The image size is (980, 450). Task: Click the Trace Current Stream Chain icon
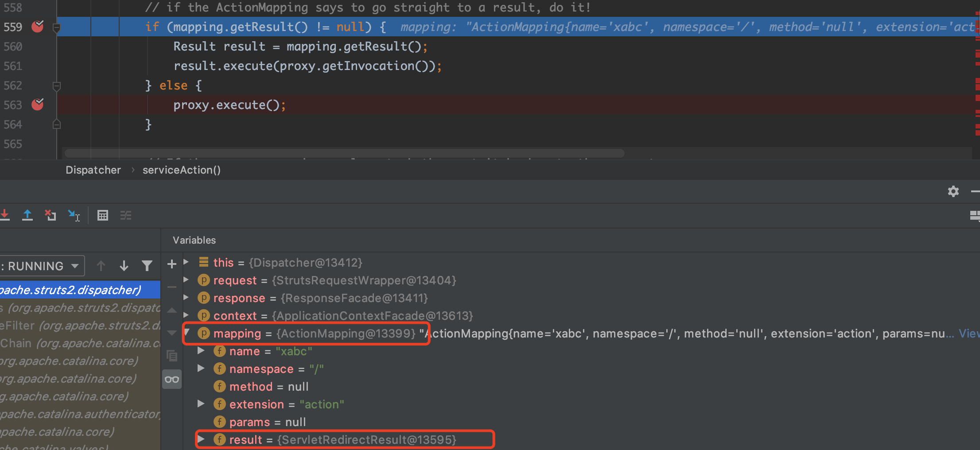point(126,215)
